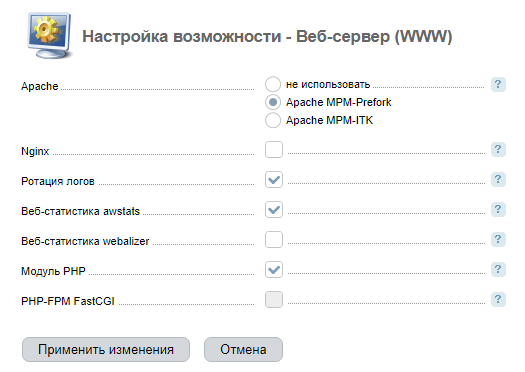Click the Apache MPM-Prefork label text

point(339,102)
